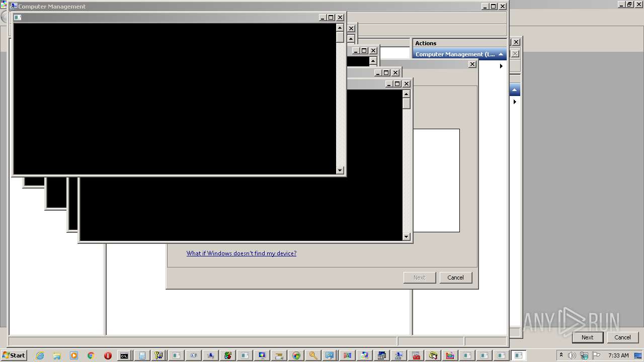Click scroll-up arrow of the front console window
Image resolution: width=644 pixels, height=362 pixels.
click(340, 28)
